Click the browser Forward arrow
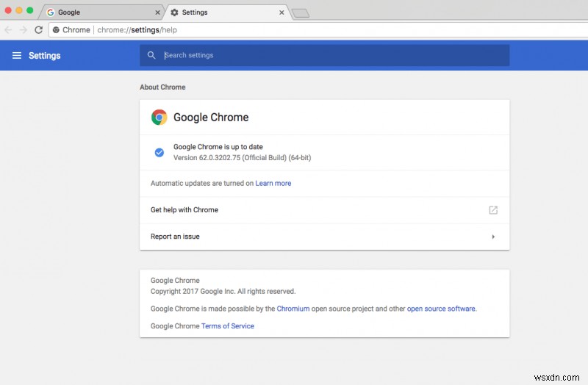This screenshot has height=385, width=588. pyautogui.click(x=24, y=29)
